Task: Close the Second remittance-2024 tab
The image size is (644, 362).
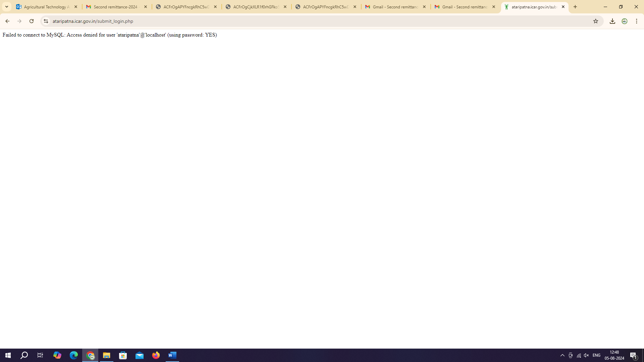Action: pyautogui.click(x=146, y=7)
